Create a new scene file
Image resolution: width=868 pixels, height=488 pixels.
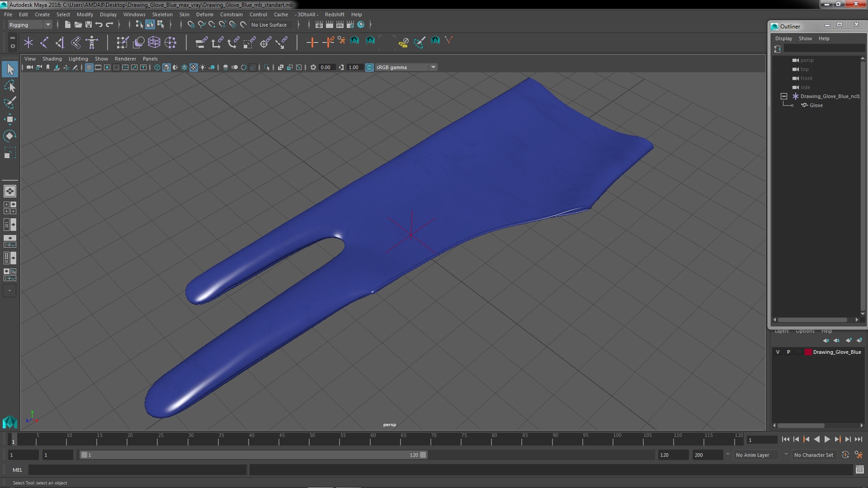click(x=67, y=25)
